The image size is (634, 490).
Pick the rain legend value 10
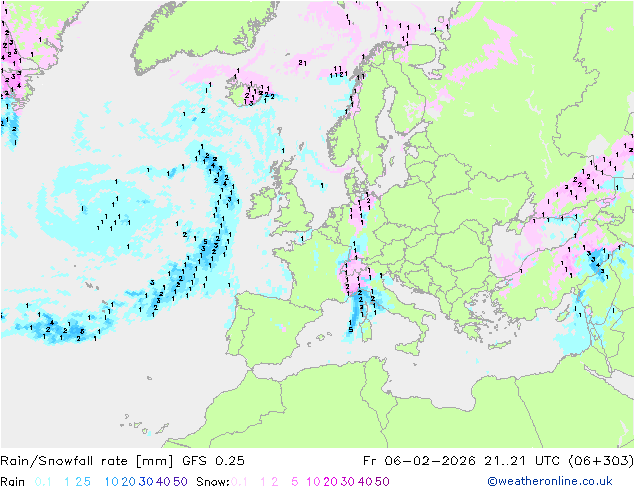112,482
